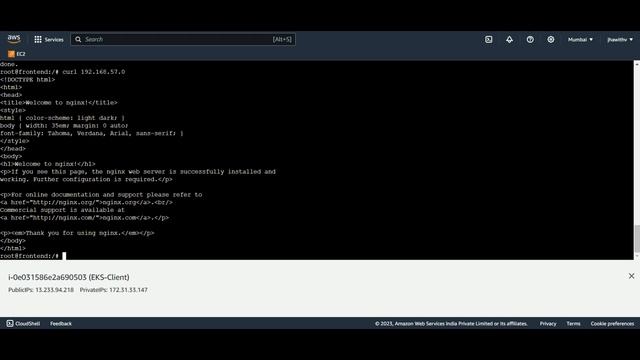Open the notifications bell
The image size is (640, 360).
pos(509,40)
